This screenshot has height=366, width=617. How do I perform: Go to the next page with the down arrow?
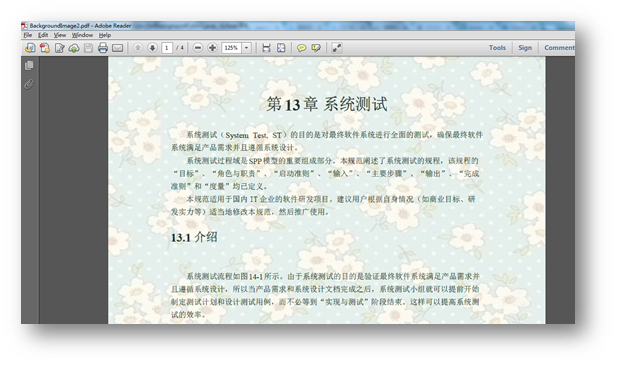tap(152, 48)
